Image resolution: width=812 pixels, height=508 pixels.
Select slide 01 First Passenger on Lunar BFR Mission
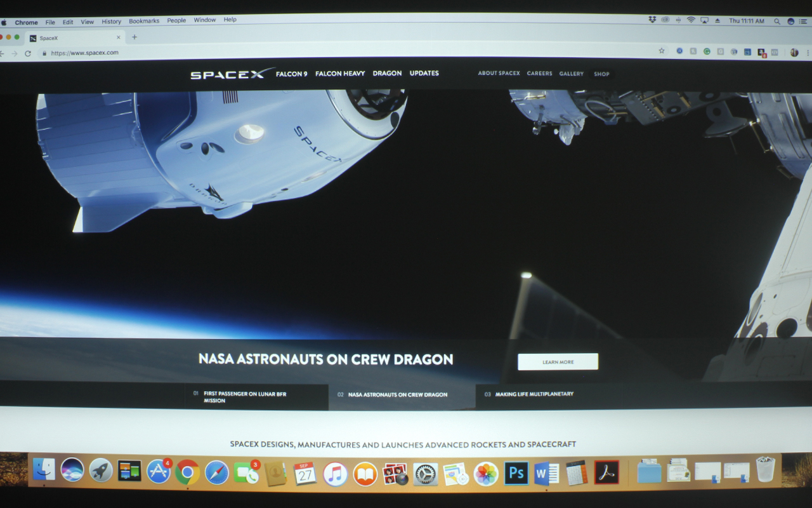[256, 398]
